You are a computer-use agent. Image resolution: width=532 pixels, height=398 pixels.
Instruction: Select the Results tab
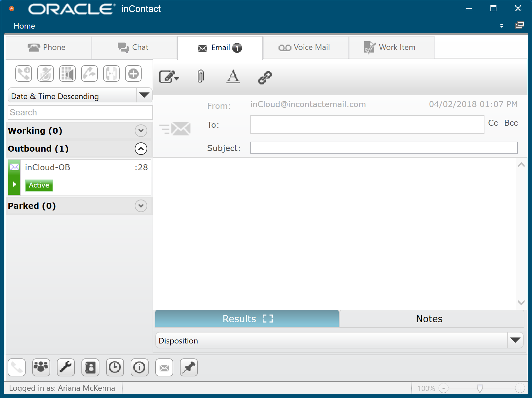pos(247,319)
